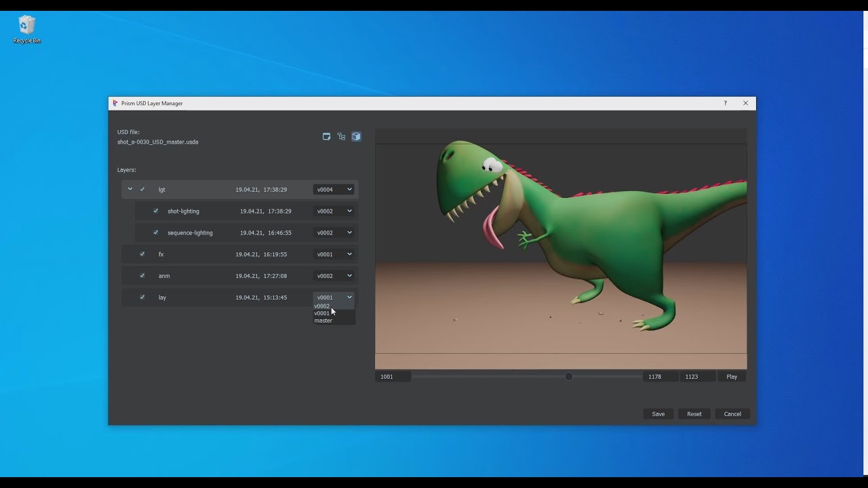This screenshot has height=488, width=868.
Task: Uncheck the shot-lighting sublayer checkbox
Action: tap(156, 211)
